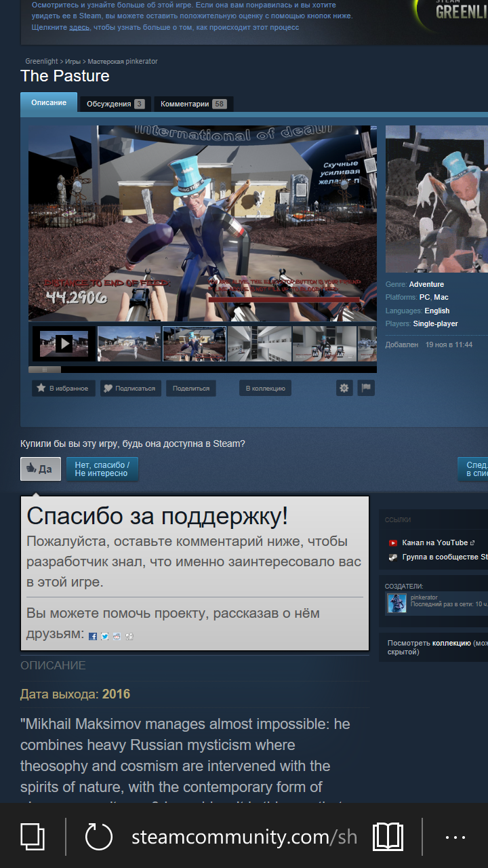
Task: Click the media strip scrollbar handle
Action: pyautogui.click(x=45, y=370)
